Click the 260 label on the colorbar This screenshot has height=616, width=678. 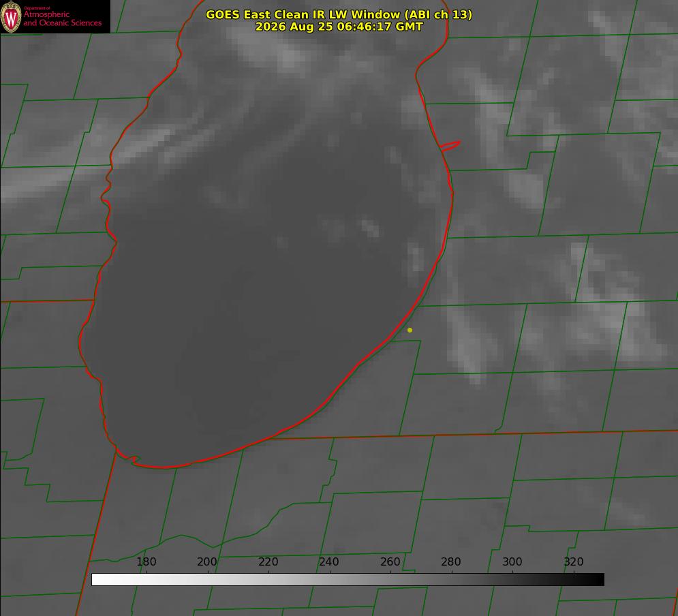point(390,561)
